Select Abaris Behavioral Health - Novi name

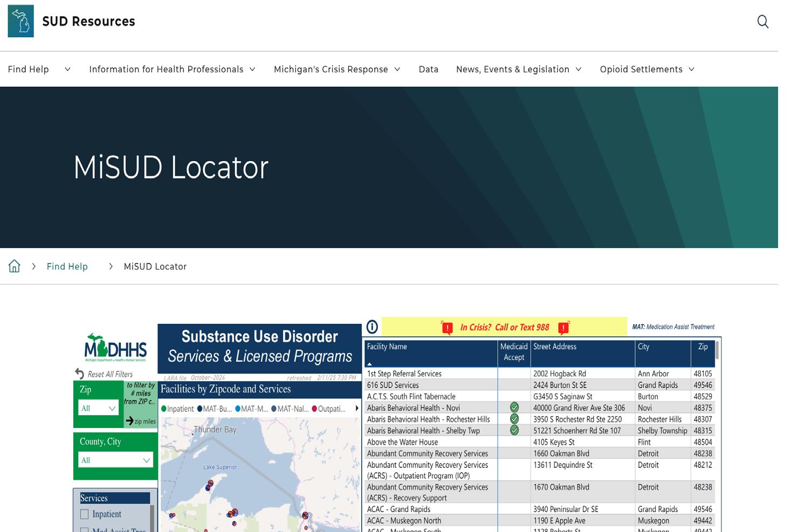[x=414, y=408]
